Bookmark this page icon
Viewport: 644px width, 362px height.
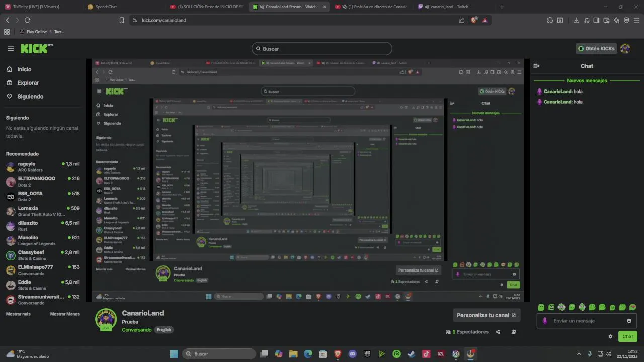pos(122,20)
